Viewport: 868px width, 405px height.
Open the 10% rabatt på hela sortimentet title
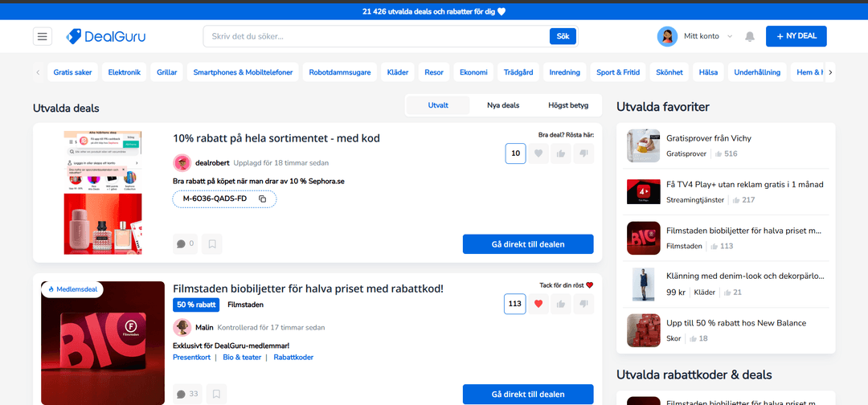[276, 138]
